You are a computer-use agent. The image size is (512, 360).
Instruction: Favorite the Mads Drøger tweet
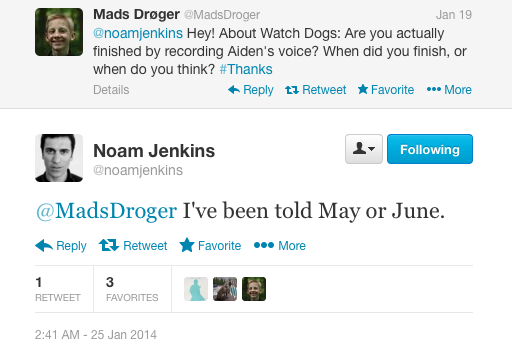tap(386, 90)
